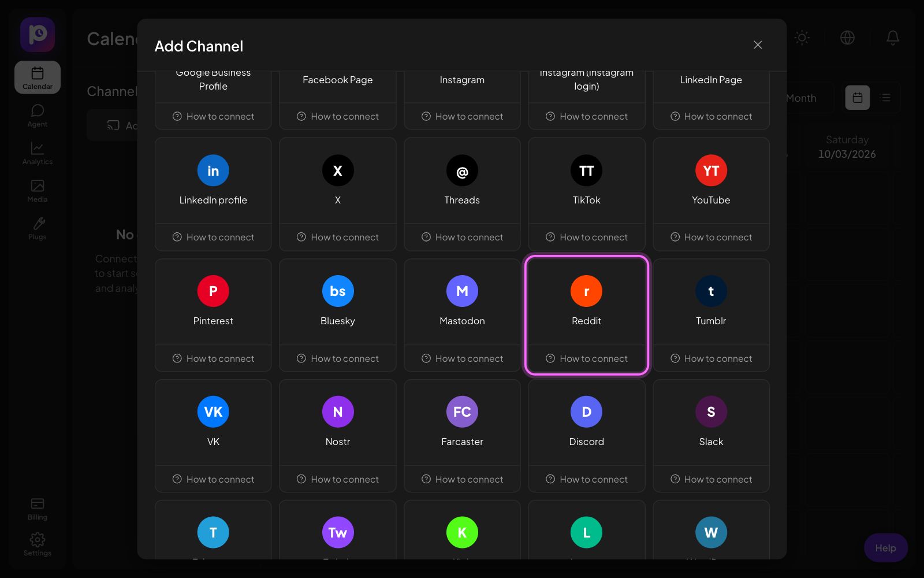
Task: Click the LinkedIn Page label
Action: tap(711, 80)
